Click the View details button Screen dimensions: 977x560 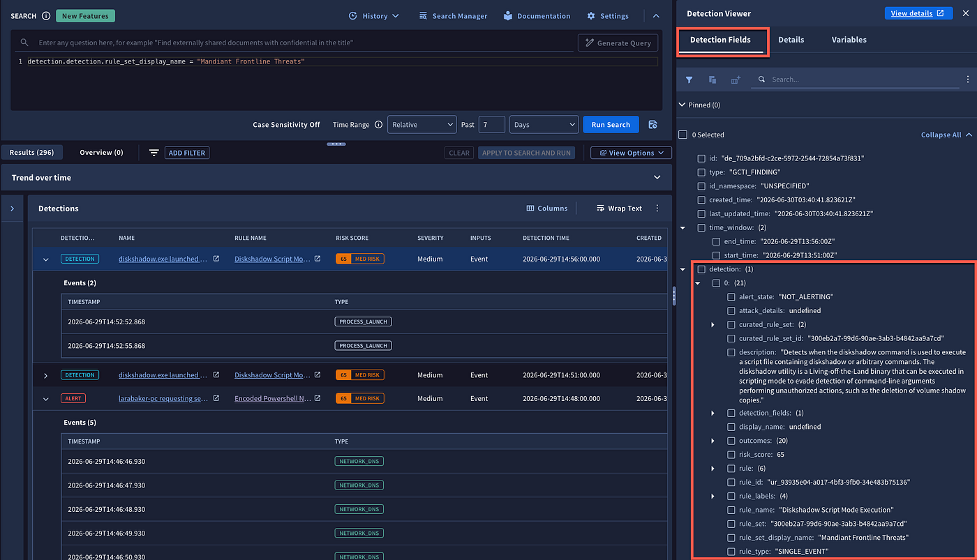tap(918, 13)
